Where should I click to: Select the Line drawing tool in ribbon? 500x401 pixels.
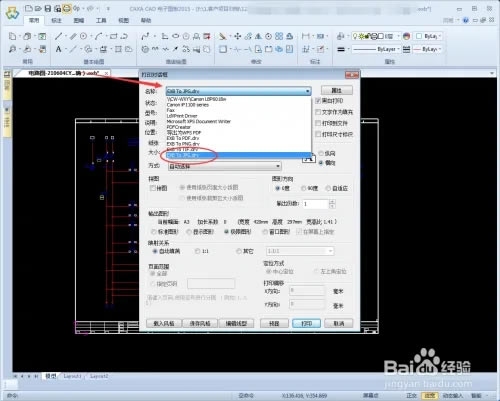click(x=59, y=36)
